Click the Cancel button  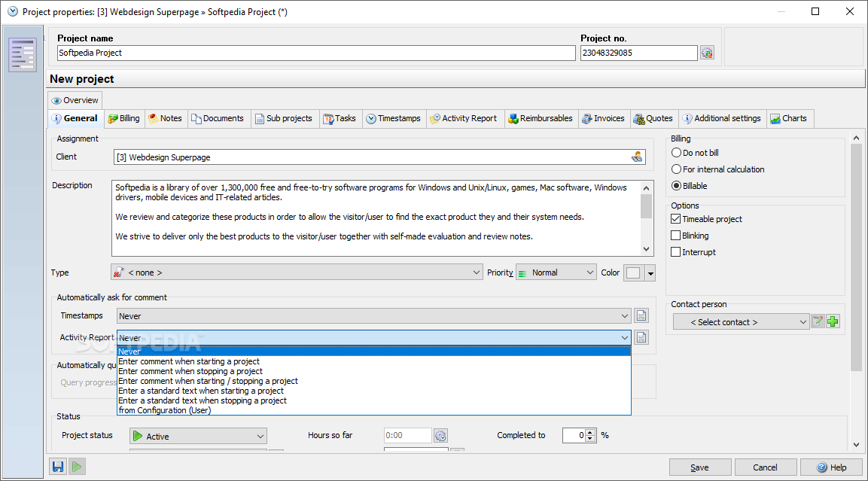click(x=765, y=467)
